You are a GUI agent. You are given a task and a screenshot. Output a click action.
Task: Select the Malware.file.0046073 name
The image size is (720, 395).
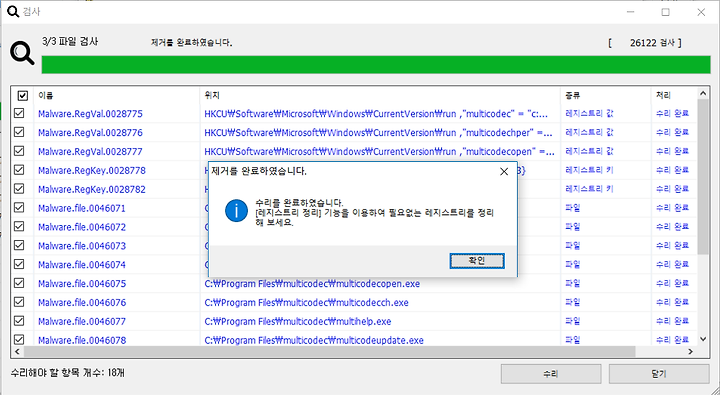tap(82, 246)
